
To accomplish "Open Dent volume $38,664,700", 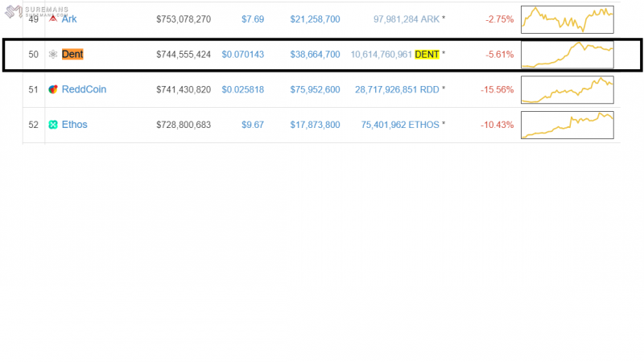I will pos(315,55).
